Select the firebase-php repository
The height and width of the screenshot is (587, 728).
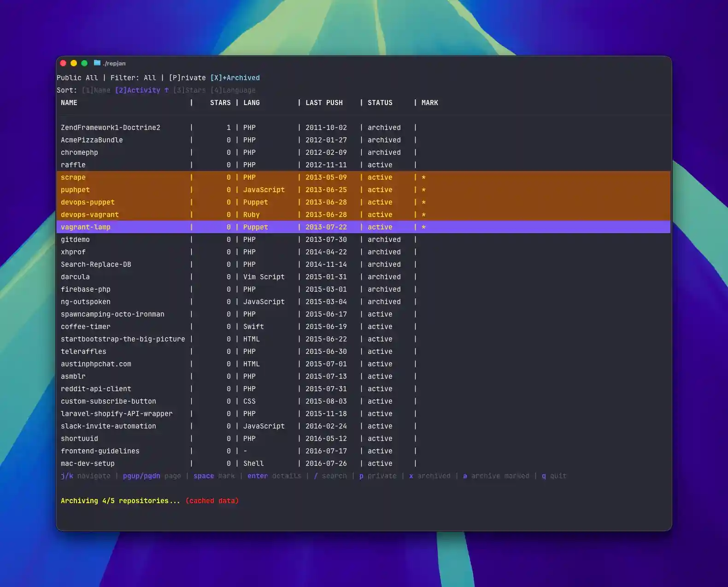tap(86, 289)
